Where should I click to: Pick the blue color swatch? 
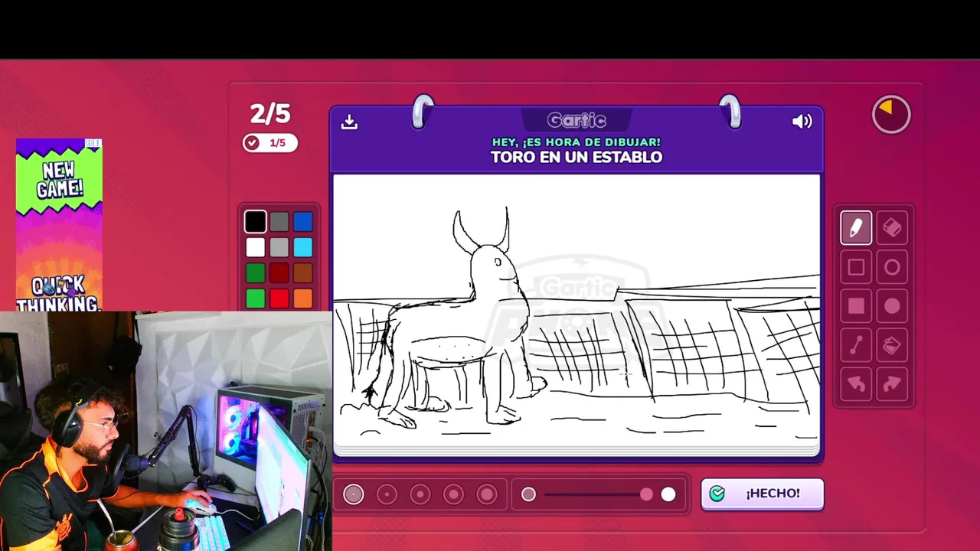pos(303,222)
